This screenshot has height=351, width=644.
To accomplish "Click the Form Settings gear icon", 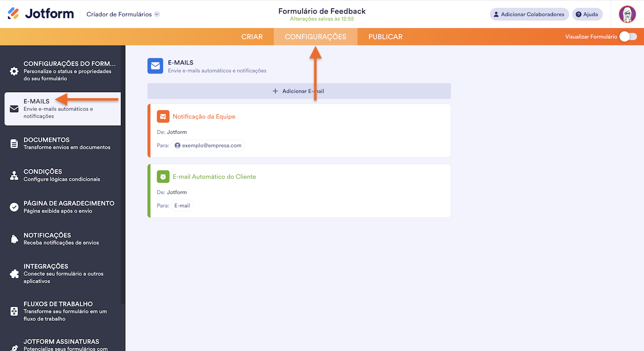I will pos(14,71).
